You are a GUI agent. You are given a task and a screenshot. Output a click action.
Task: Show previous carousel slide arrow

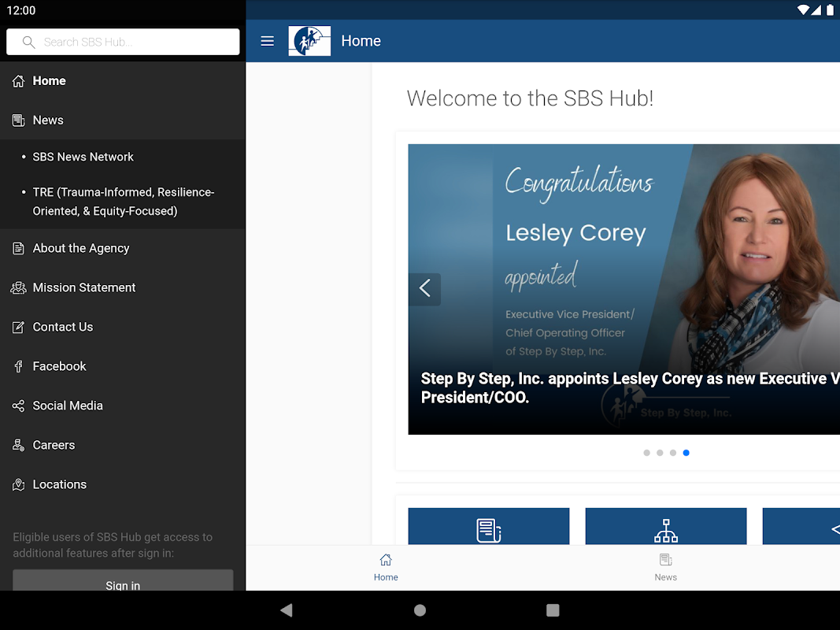(x=424, y=289)
